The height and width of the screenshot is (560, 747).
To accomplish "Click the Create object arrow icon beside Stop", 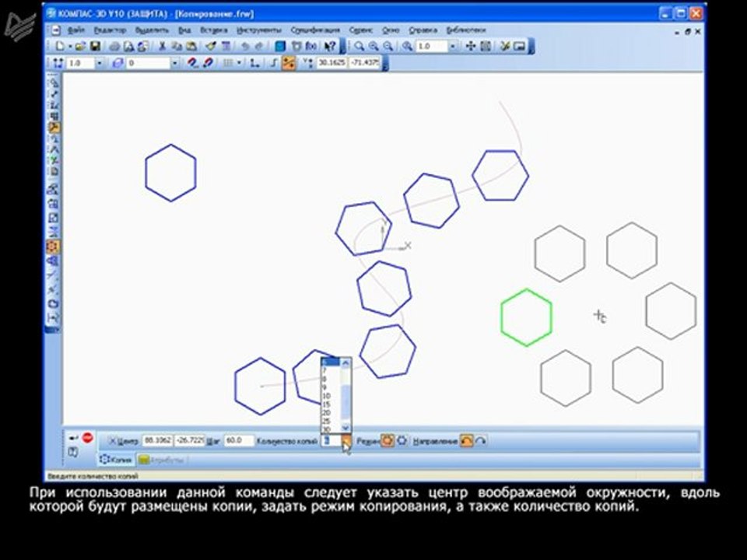I will (x=73, y=437).
